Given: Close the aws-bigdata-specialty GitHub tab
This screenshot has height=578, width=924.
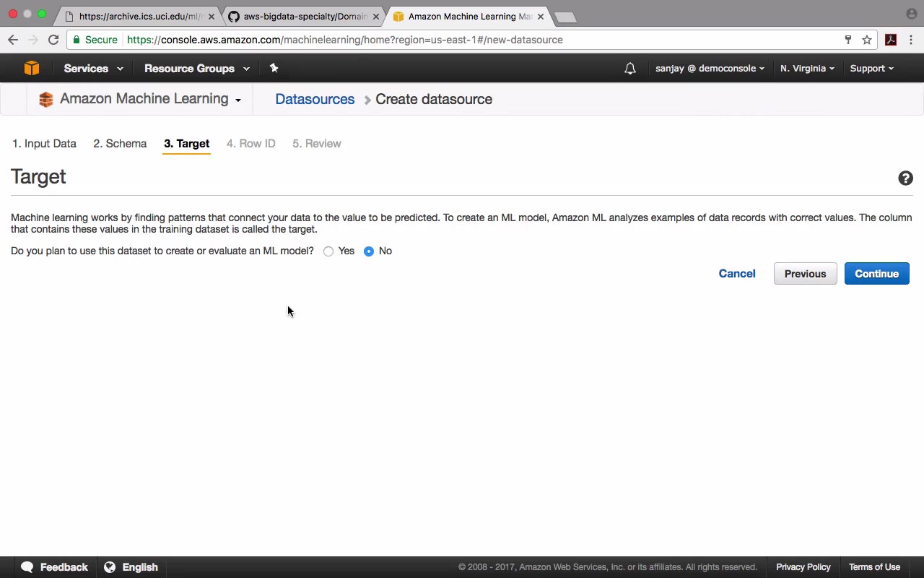Looking at the screenshot, I should [375, 17].
